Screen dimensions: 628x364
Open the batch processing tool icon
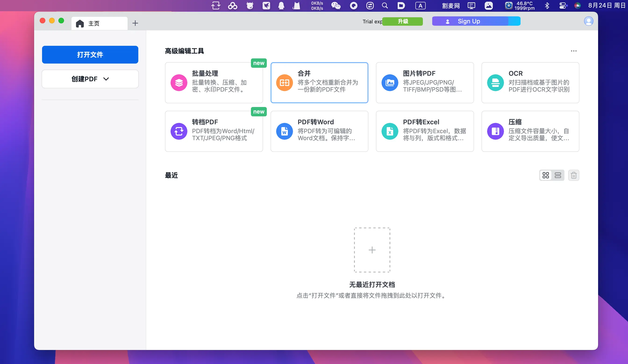click(x=179, y=82)
